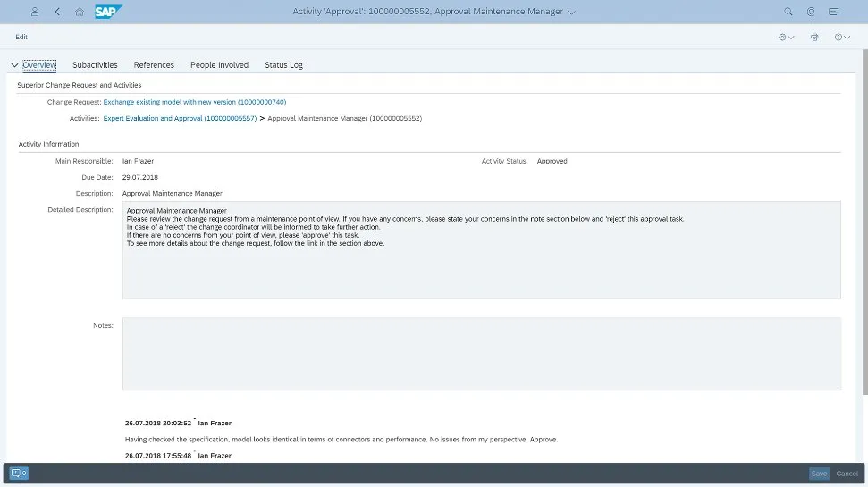Open the People Involved tab

(x=219, y=65)
